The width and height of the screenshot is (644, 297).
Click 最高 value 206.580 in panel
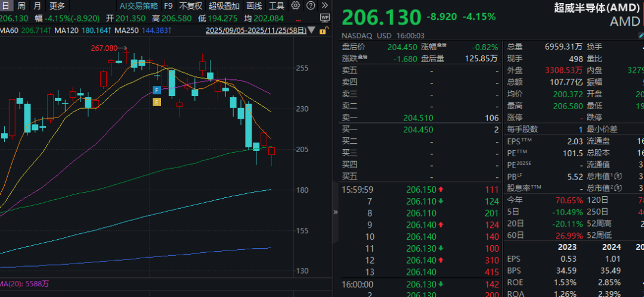pyautogui.click(x=568, y=106)
